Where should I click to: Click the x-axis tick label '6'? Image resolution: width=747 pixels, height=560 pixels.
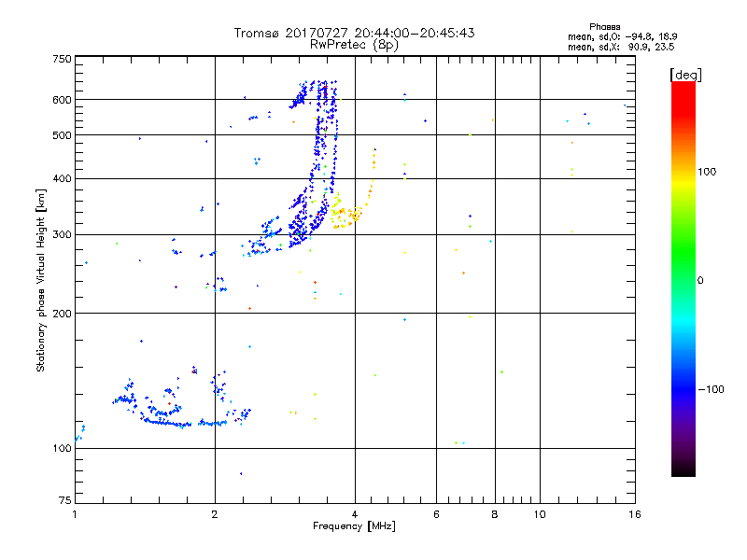tap(436, 514)
